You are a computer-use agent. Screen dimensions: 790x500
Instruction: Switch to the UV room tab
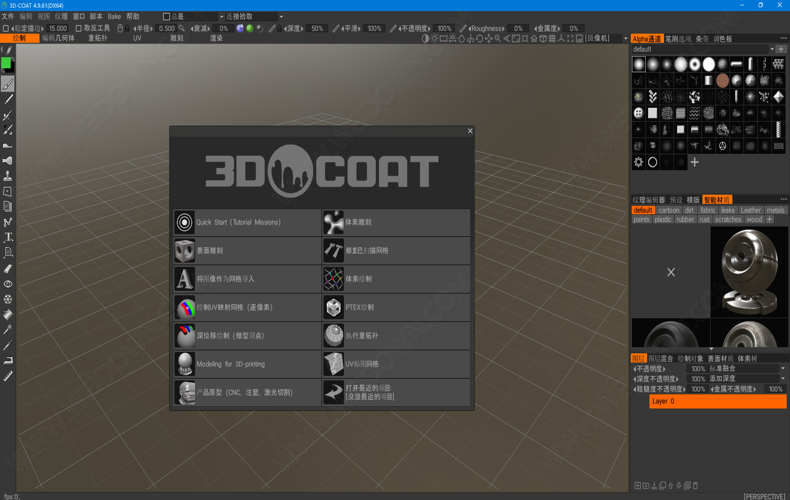[137, 38]
